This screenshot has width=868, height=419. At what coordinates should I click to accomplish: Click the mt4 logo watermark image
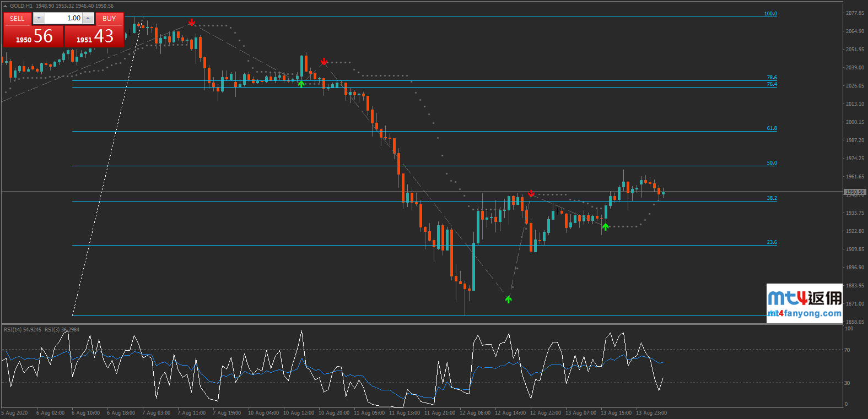[805, 298]
